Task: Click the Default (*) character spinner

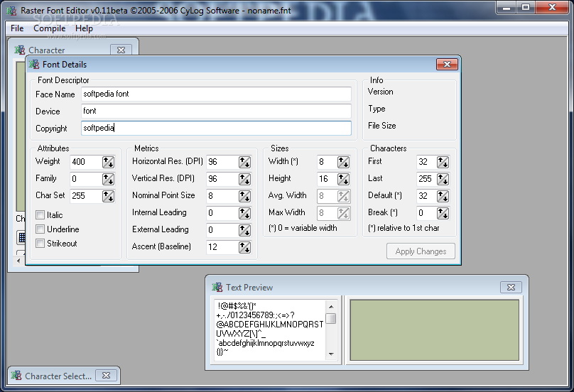Action: [443, 196]
